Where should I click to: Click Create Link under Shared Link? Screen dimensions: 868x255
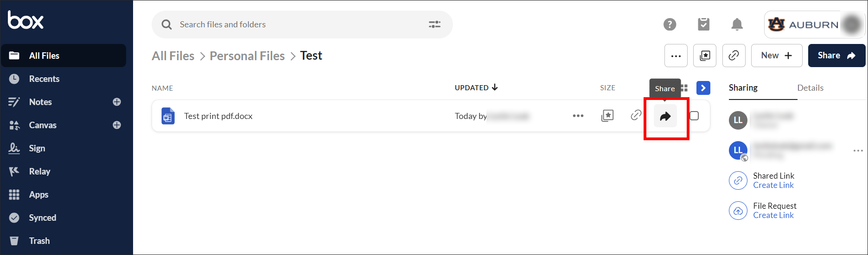click(x=773, y=185)
